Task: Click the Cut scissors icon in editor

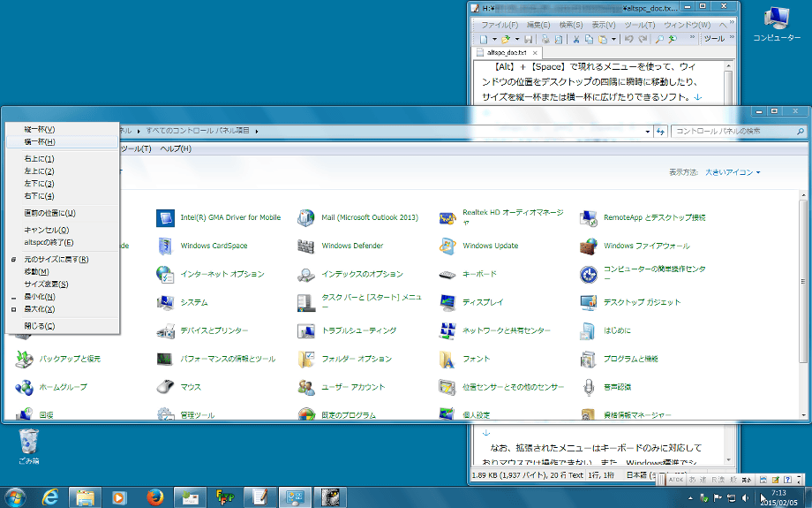Action: [575, 39]
